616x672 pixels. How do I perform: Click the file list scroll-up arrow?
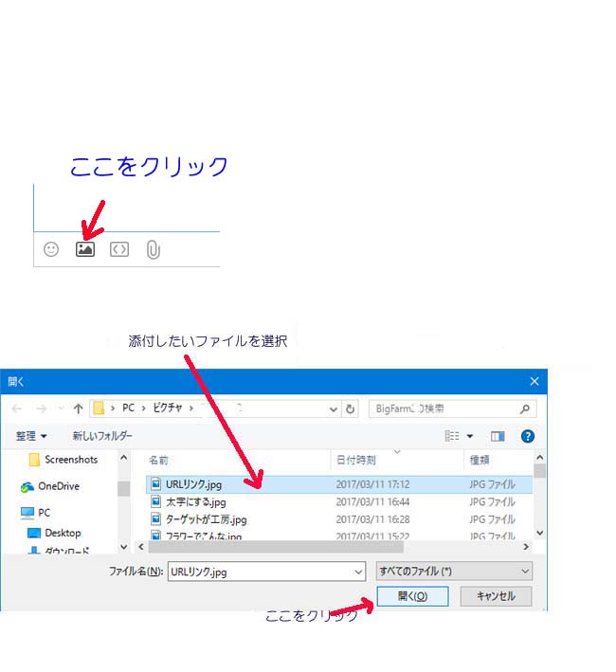point(540,458)
